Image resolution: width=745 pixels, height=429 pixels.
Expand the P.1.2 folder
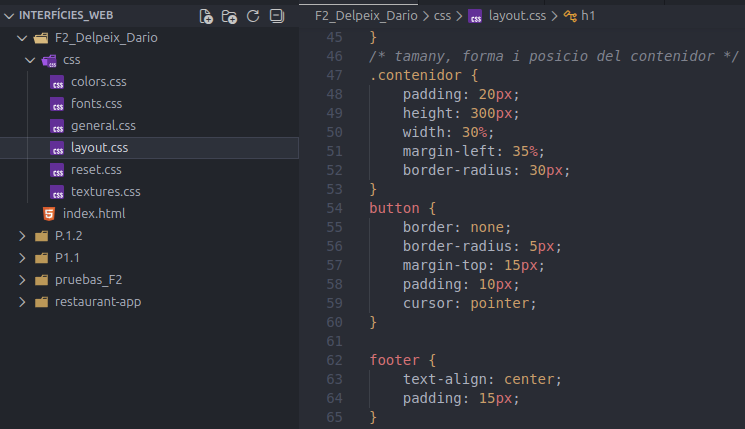22,236
